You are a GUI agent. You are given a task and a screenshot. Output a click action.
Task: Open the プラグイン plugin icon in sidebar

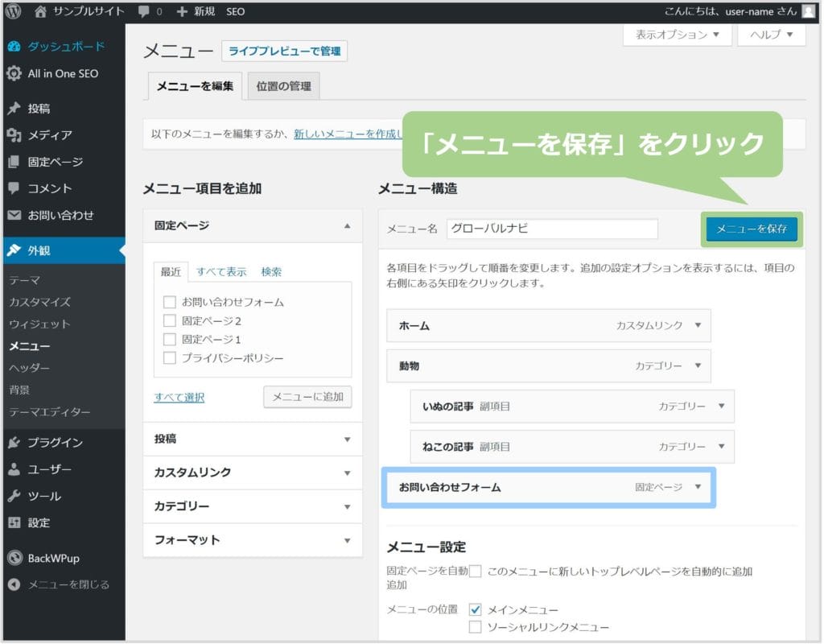click(x=14, y=442)
